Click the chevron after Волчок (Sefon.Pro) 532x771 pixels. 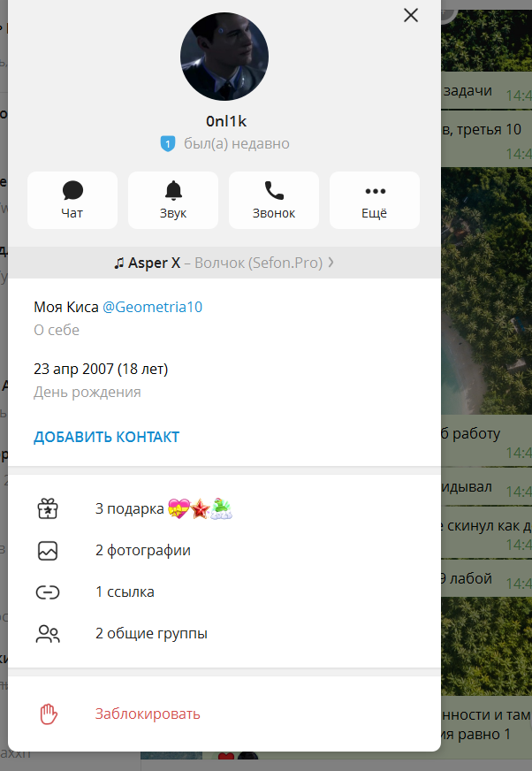point(331,263)
